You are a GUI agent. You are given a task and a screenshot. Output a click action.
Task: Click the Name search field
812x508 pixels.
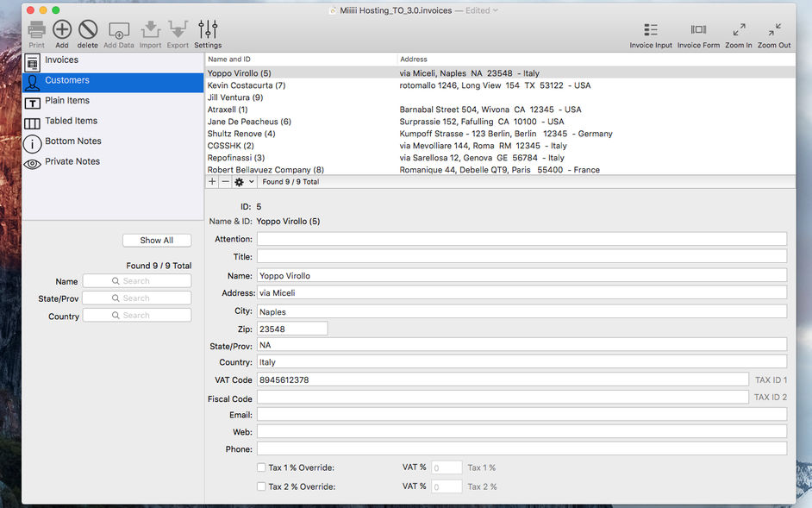click(x=137, y=281)
